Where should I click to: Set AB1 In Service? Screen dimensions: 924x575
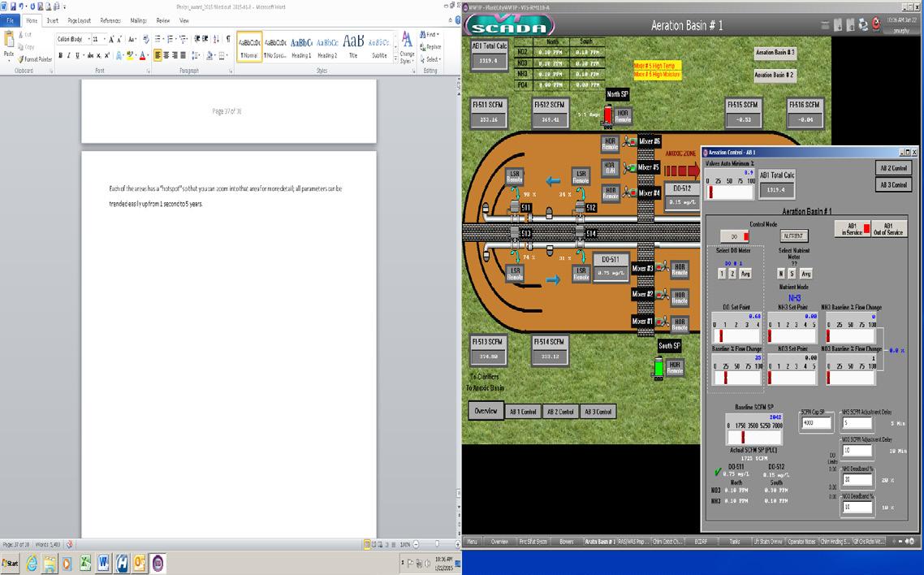pyautogui.click(x=853, y=228)
